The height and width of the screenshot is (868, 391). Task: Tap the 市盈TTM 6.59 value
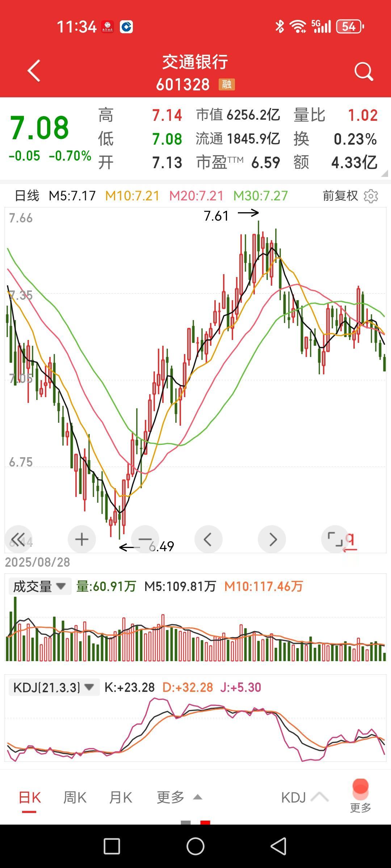pyautogui.click(x=238, y=162)
